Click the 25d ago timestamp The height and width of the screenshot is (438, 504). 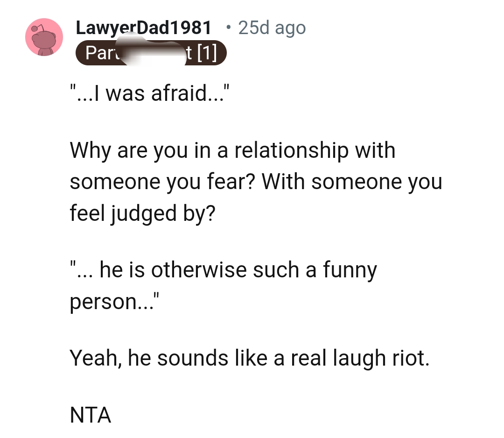(x=272, y=28)
